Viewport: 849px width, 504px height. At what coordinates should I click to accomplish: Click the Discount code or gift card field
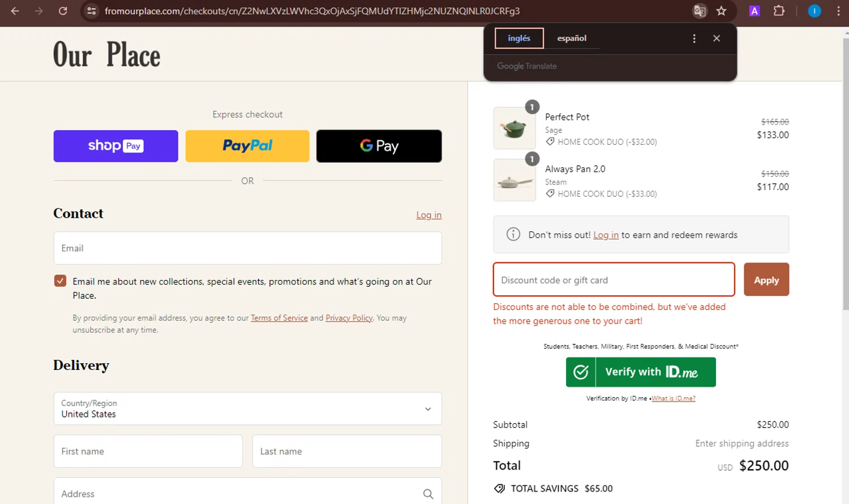coord(614,279)
